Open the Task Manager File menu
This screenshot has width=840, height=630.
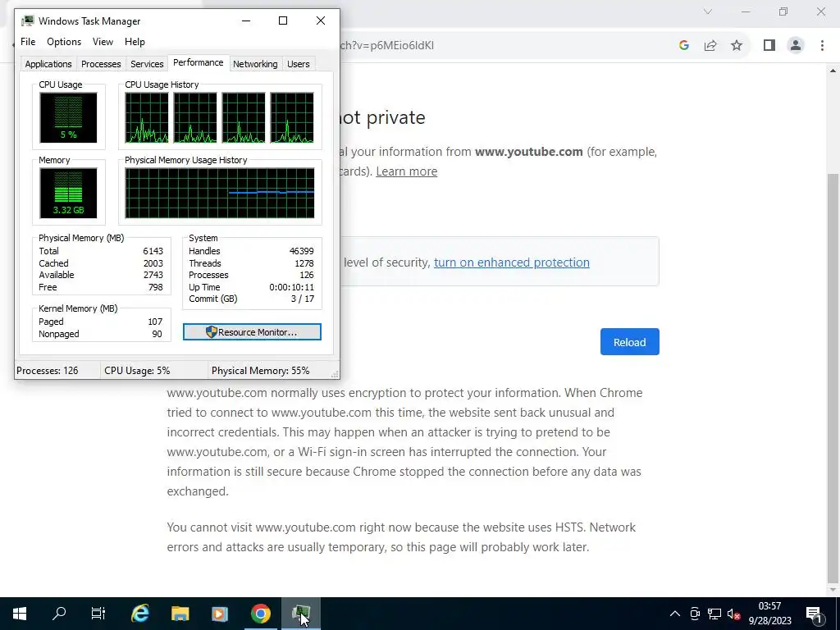pos(28,42)
